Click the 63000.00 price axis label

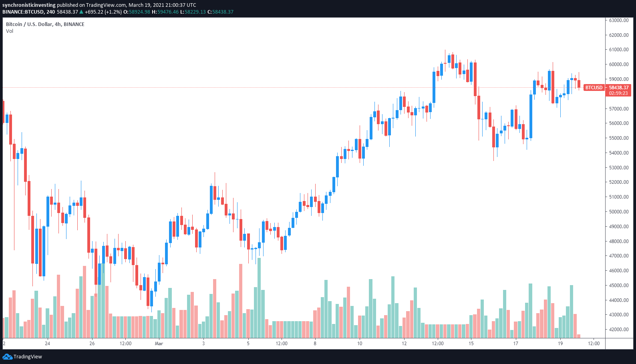pyautogui.click(x=619, y=20)
